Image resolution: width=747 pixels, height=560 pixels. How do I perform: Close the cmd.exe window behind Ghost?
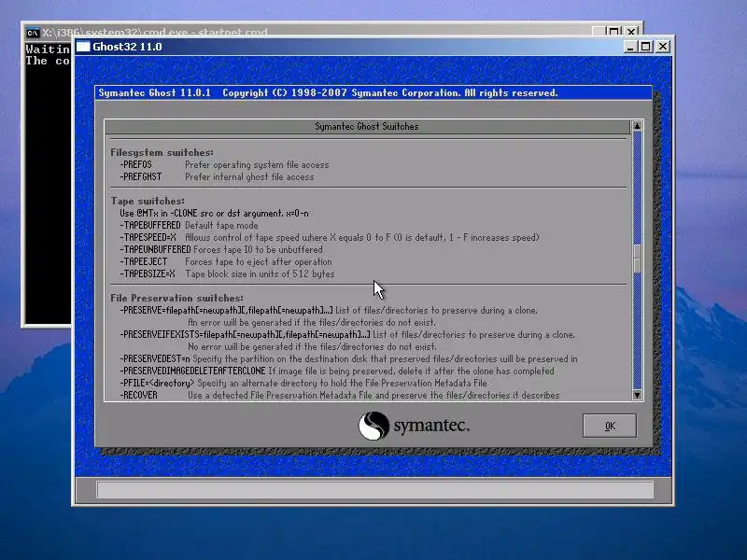[631, 32]
